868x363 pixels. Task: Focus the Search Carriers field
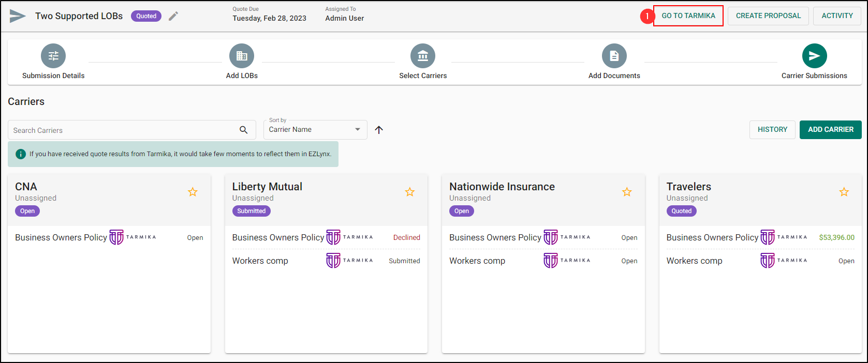coord(132,130)
